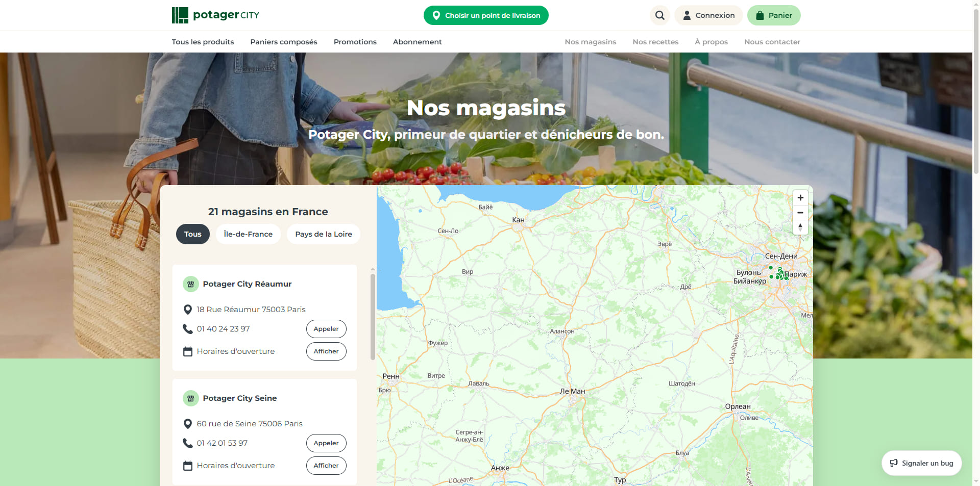Filter stores by Île-de-France
The width and height of the screenshot is (980, 486).
click(x=248, y=234)
